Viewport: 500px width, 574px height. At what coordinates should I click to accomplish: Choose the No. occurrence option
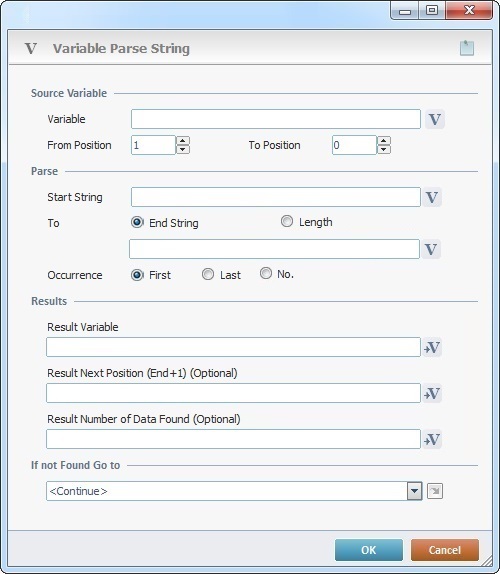pos(266,273)
